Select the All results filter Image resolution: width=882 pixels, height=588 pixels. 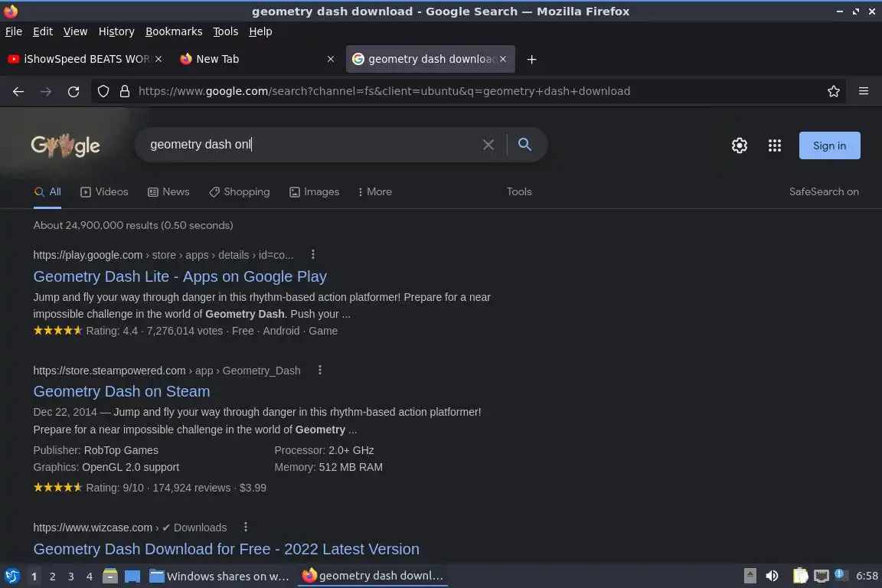tap(47, 192)
